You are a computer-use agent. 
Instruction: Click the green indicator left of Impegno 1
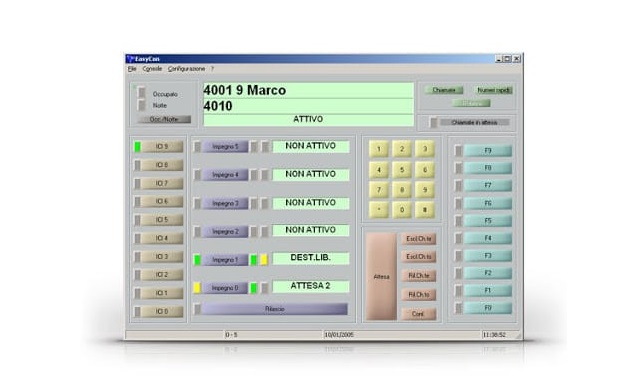click(x=197, y=260)
